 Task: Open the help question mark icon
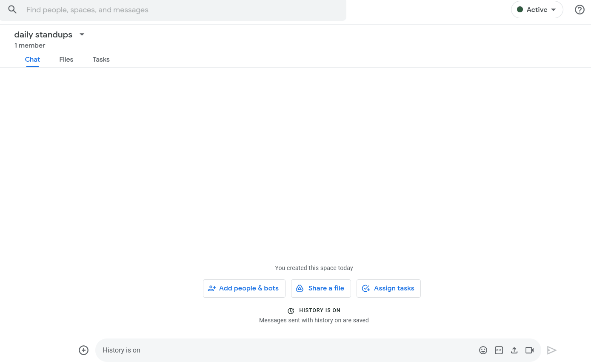[x=580, y=10]
